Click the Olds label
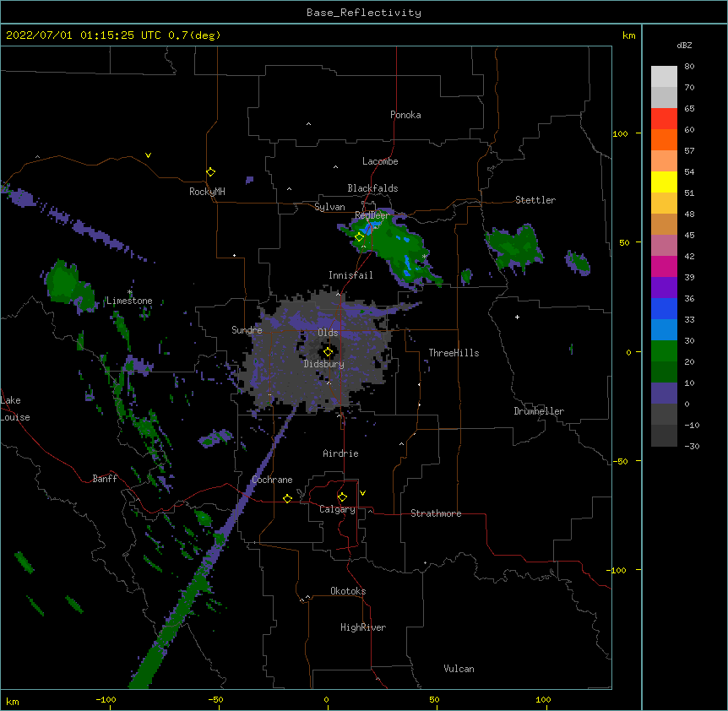 click(x=328, y=333)
